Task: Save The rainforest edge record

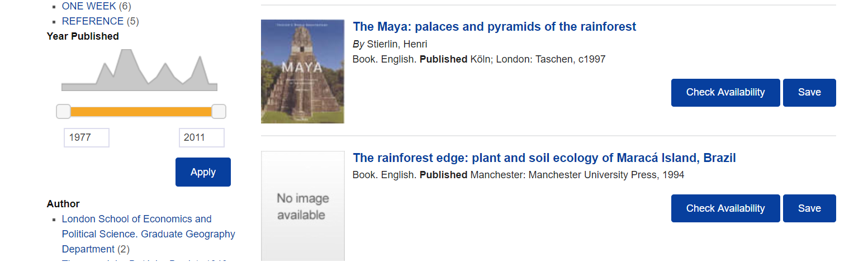Action: 809,208
